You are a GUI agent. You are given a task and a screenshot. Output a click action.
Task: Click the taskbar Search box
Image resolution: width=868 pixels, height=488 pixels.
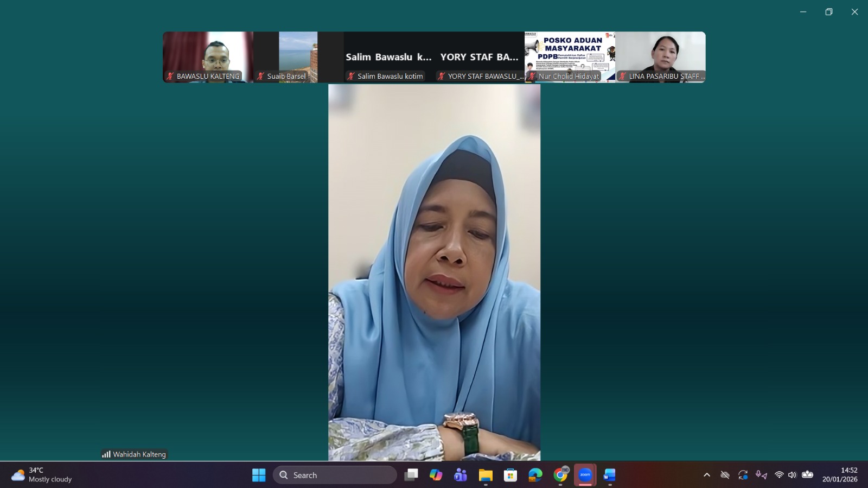click(335, 475)
